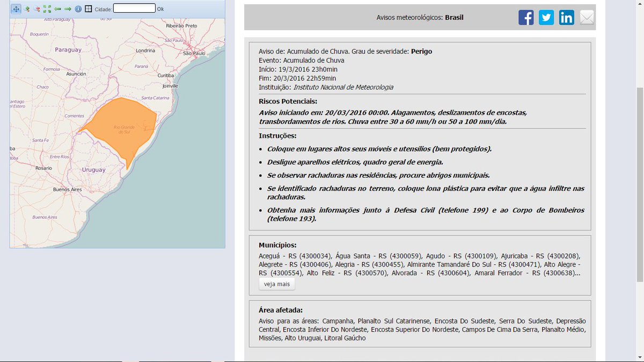The height and width of the screenshot is (362, 644).
Task: Click Rosario label on map
Action: (43, 168)
